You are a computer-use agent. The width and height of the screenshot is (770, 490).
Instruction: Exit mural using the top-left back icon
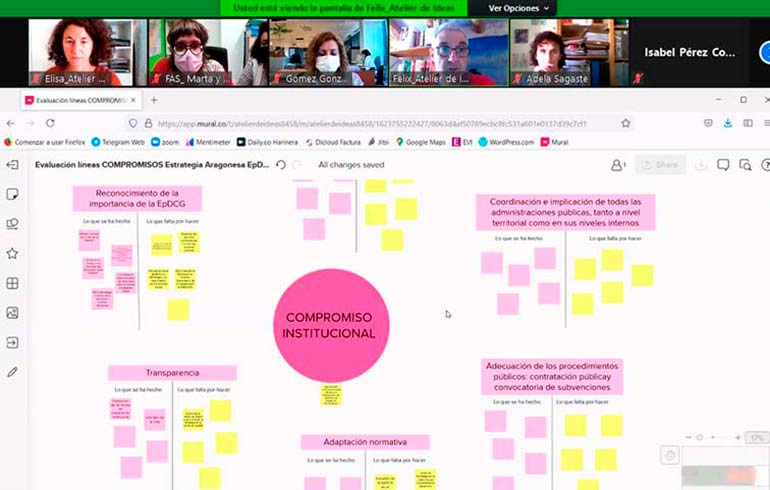[11, 165]
